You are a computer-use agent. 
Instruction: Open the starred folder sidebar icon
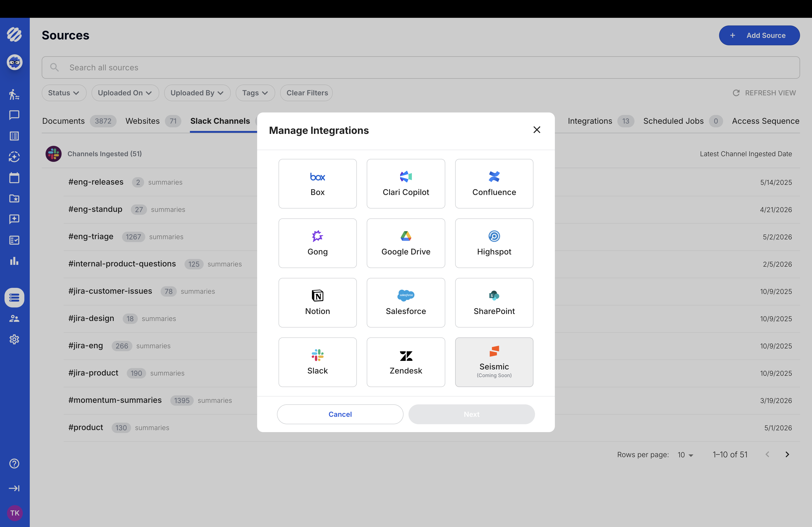(x=14, y=198)
